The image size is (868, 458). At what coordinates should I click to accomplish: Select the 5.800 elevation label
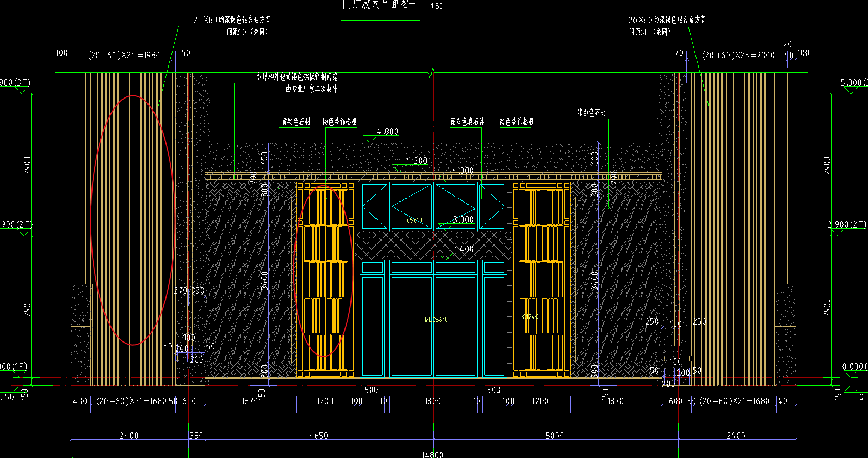tap(854, 82)
